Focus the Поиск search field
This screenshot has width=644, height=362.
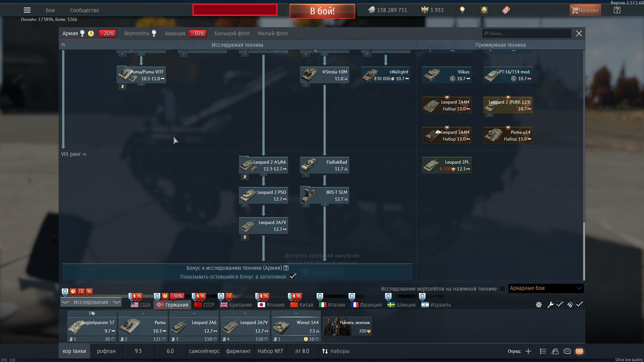[x=527, y=33]
